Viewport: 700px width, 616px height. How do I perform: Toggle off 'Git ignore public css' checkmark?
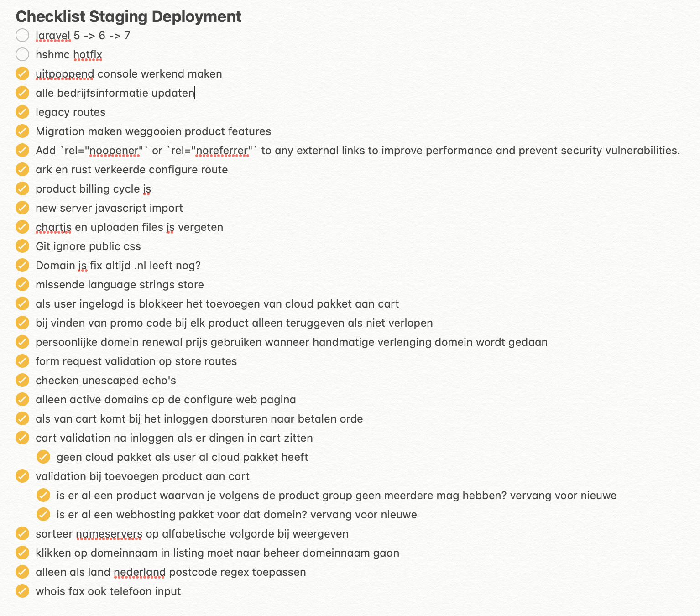[22, 246]
